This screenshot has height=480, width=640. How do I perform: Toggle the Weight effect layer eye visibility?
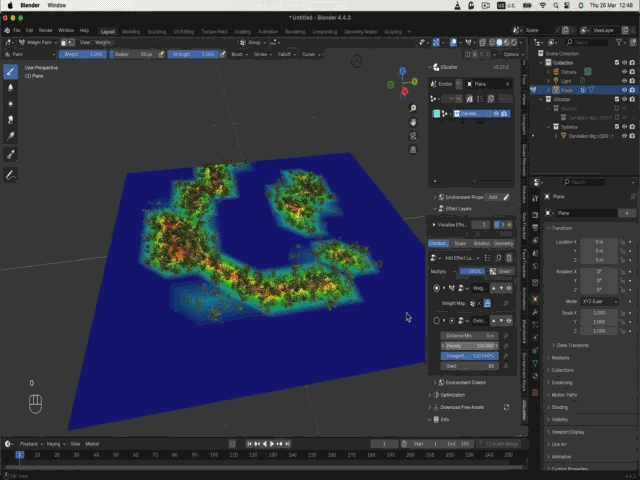(509, 288)
